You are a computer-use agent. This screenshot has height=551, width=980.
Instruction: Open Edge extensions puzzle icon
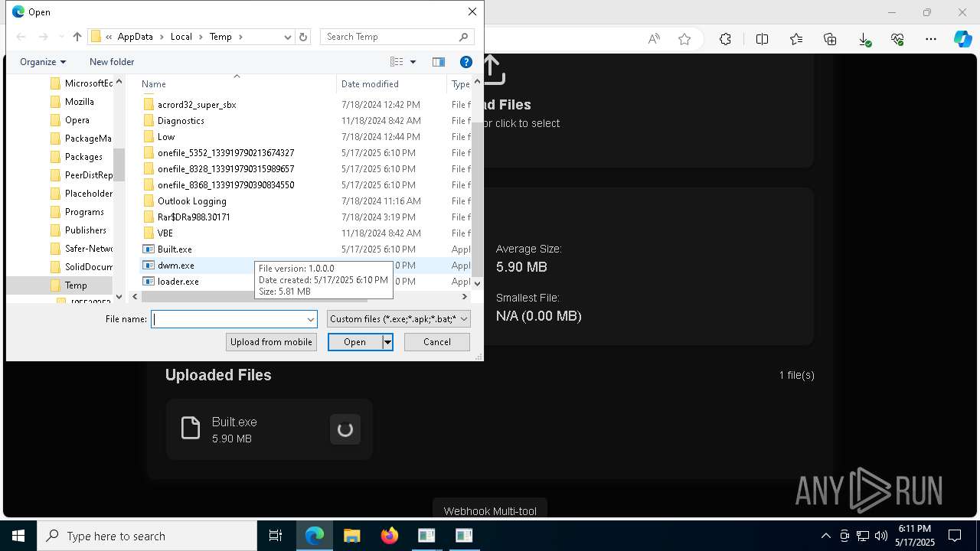725,39
